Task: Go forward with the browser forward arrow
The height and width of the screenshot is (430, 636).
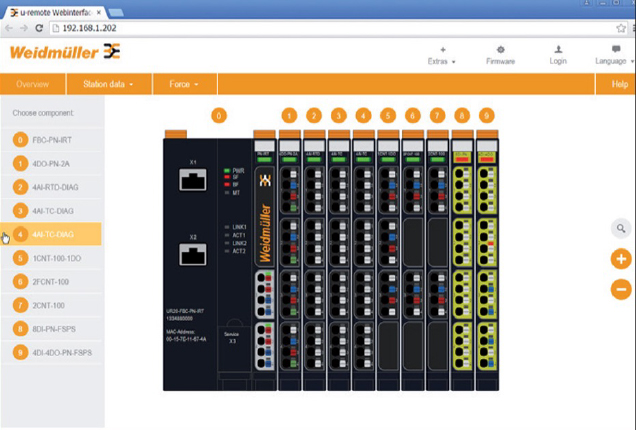Action: (24, 28)
